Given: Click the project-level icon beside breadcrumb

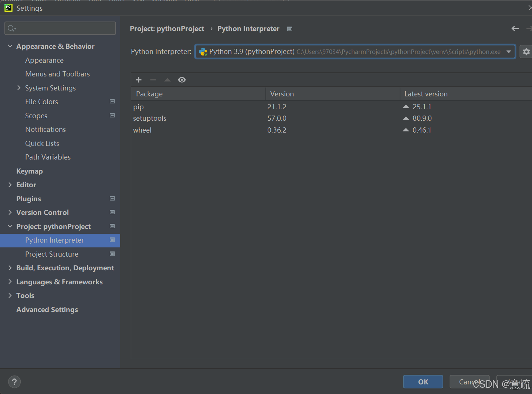Looking at the screenshot, I should 290,29.
